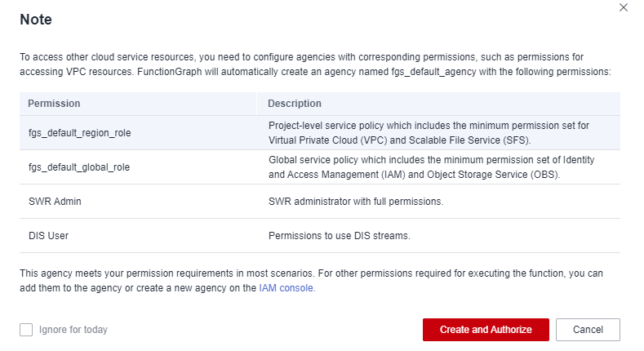Click the Global service policy description
Screen dimensions: 644x351
point(431,167)
